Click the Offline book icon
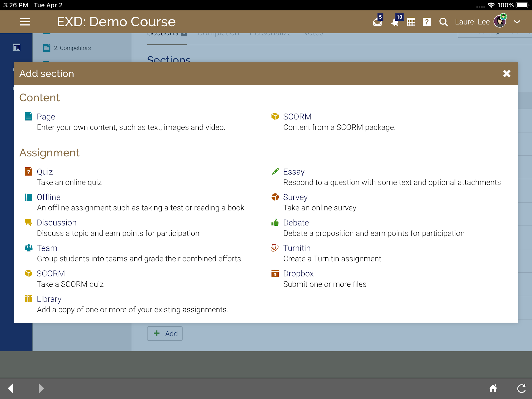 click(x=29, y=197)
